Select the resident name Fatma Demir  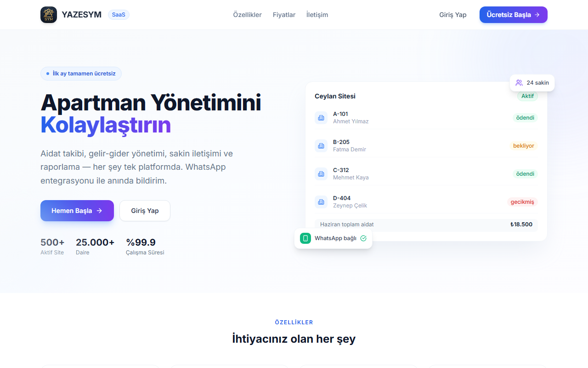350,149
